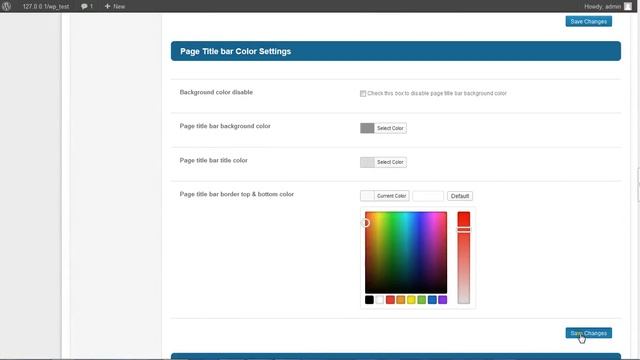
Task: Click the WordPress logo icon
Action: [x=7, y=6]
